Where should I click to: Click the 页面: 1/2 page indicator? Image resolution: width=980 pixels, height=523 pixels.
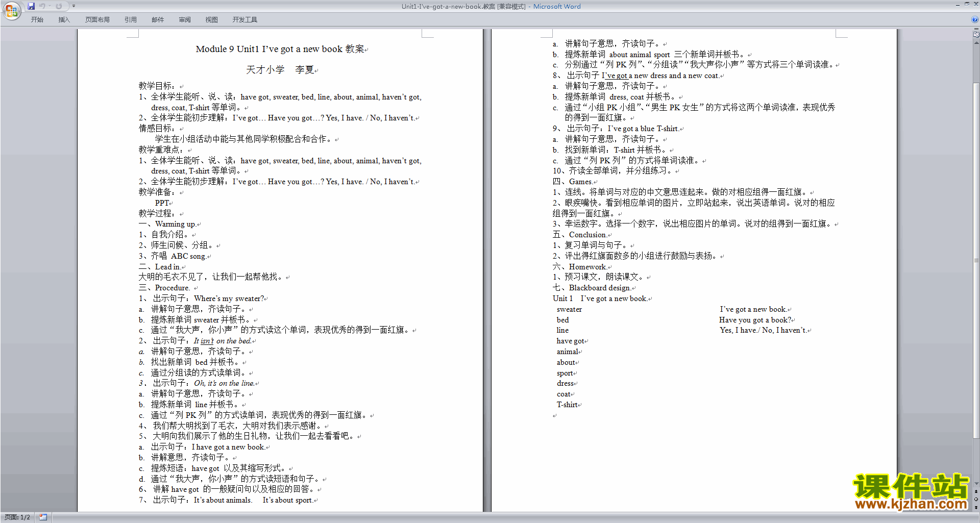coord(17,517)
